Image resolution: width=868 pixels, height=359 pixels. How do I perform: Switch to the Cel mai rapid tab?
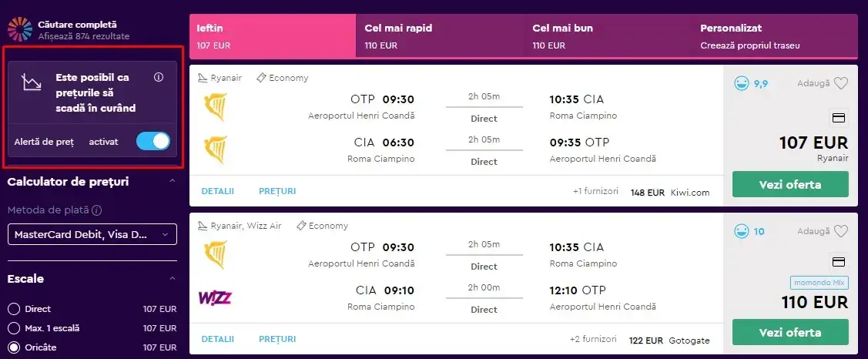coord(440,36)
